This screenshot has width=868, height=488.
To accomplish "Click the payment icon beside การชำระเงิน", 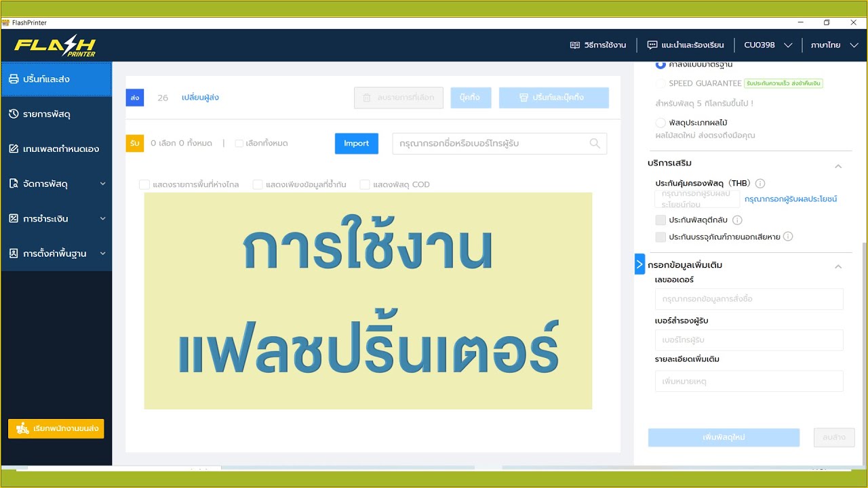I will click(x=14, y=218).
